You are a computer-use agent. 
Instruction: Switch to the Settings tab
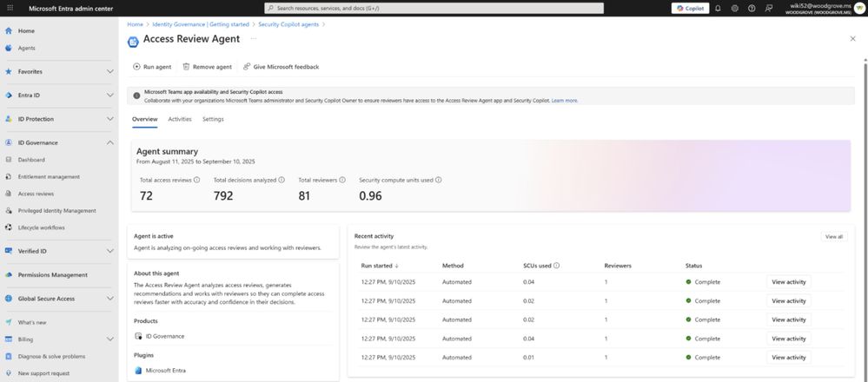pyautogui.click(x=213, y=119)
